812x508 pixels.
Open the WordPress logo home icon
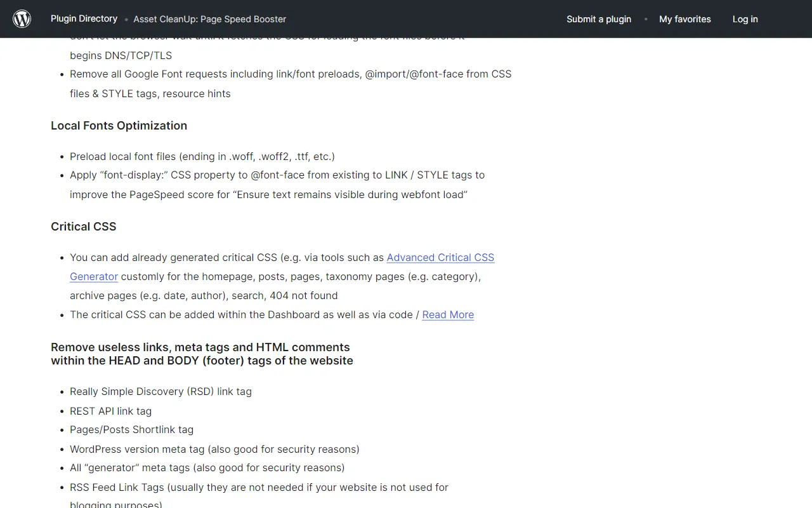[x=22, y=19]
